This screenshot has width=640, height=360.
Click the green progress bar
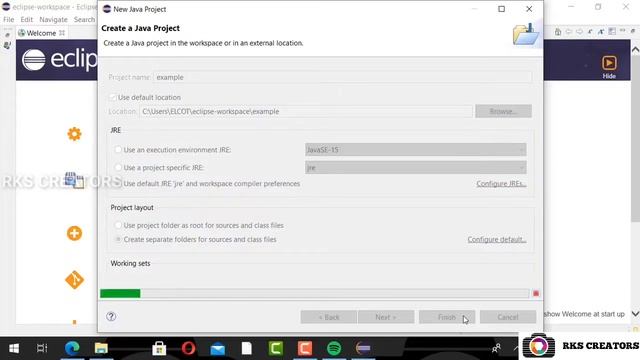[x=120, y=293]
